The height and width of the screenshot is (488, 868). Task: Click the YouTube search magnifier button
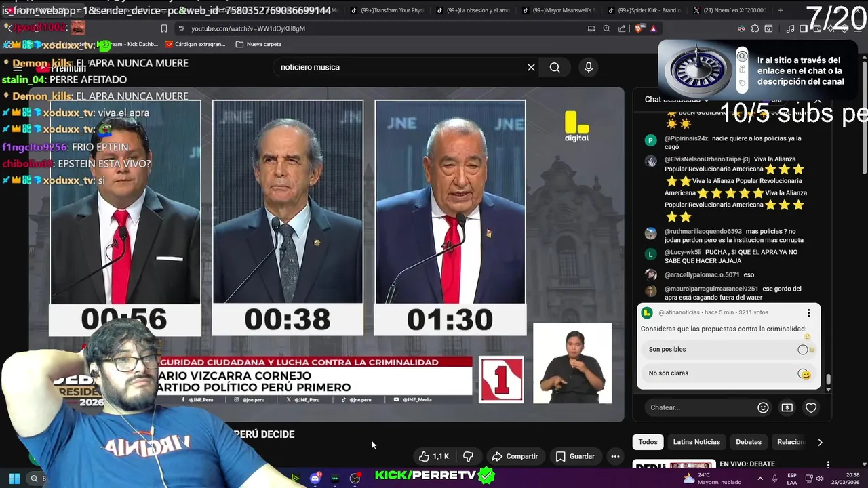click(555, 67)
